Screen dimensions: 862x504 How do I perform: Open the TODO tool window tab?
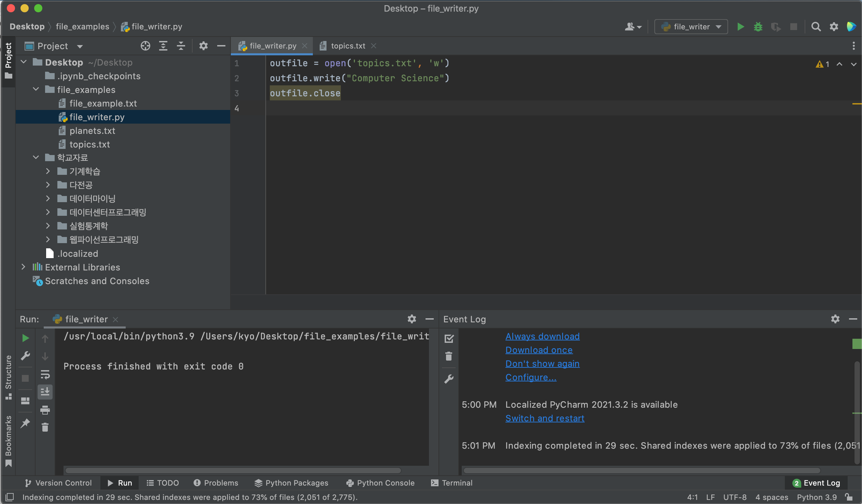coord(163,483)
